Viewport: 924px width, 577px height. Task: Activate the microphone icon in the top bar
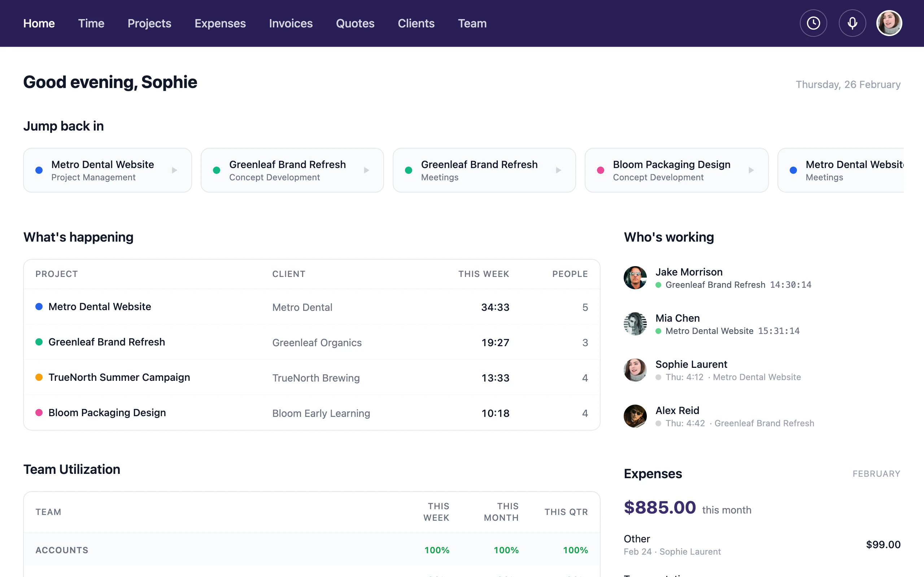(852, 23)
